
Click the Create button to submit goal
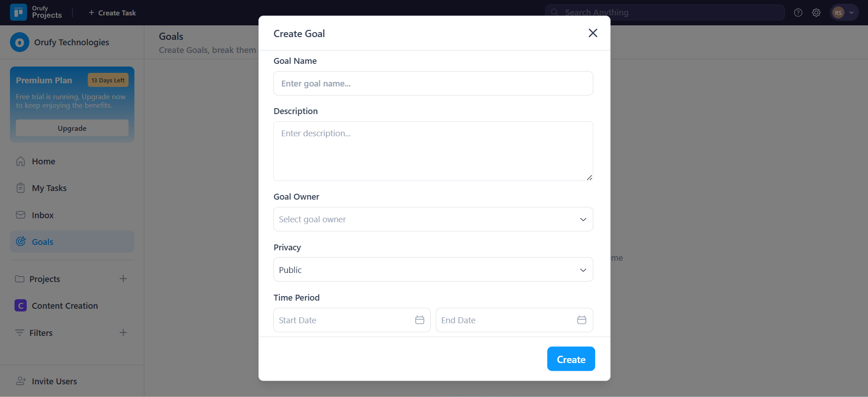pos(571,359)
